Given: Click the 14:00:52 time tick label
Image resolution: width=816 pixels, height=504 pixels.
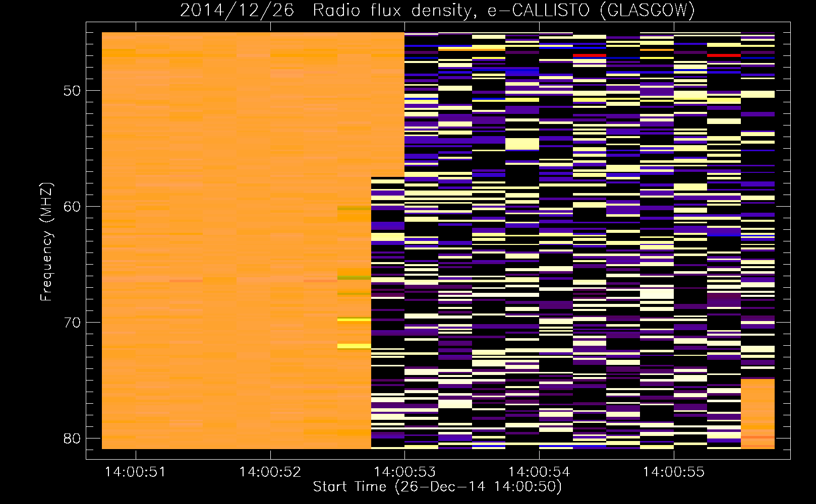Looking at the screenshot, I should click(x=270, y=472).
